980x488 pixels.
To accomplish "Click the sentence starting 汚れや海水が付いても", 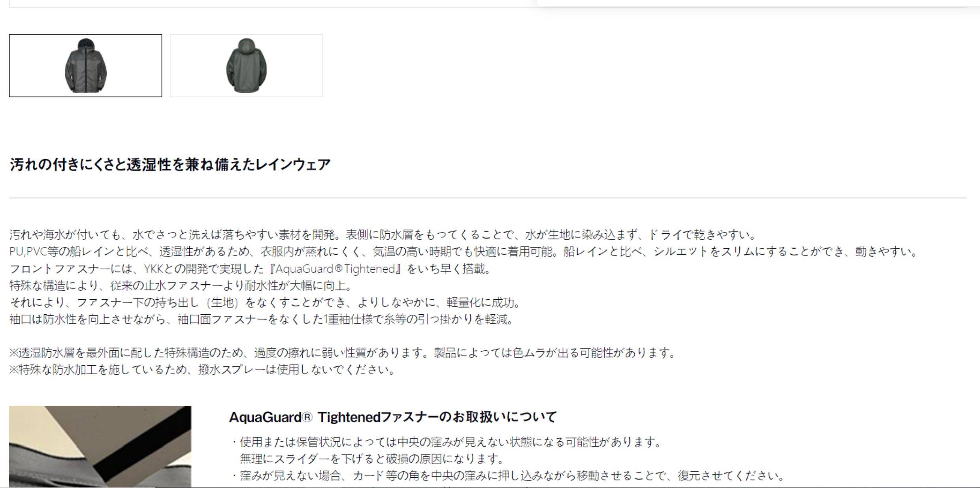I will tap(383, 235).
